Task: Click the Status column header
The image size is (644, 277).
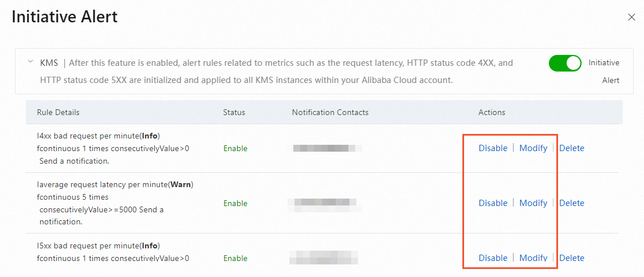Action: point(234,112)
